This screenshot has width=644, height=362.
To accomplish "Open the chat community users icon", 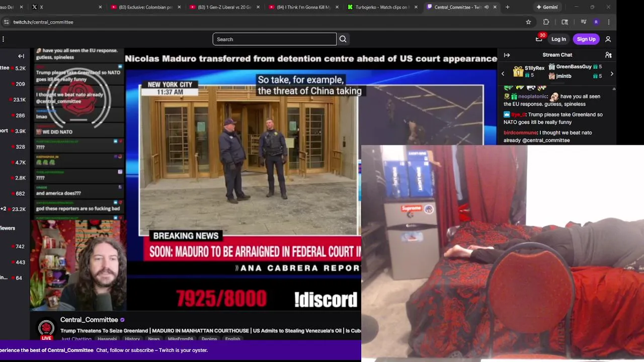I will point(608,55).
